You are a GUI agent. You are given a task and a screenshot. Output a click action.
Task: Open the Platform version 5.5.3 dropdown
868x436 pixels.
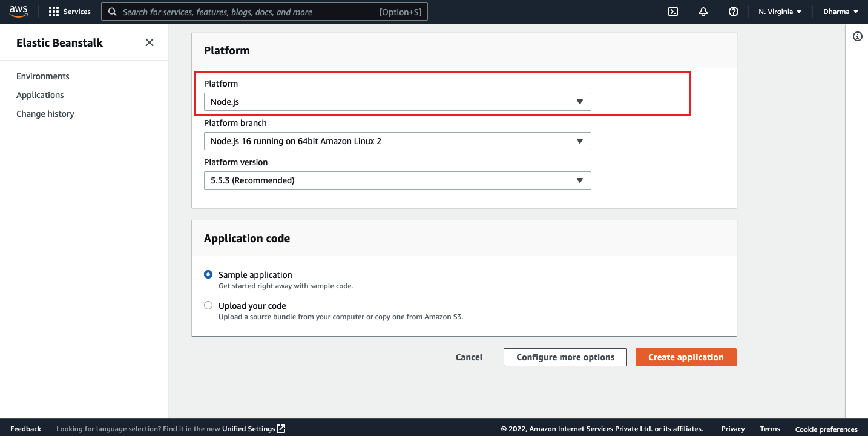pos(397,180)
